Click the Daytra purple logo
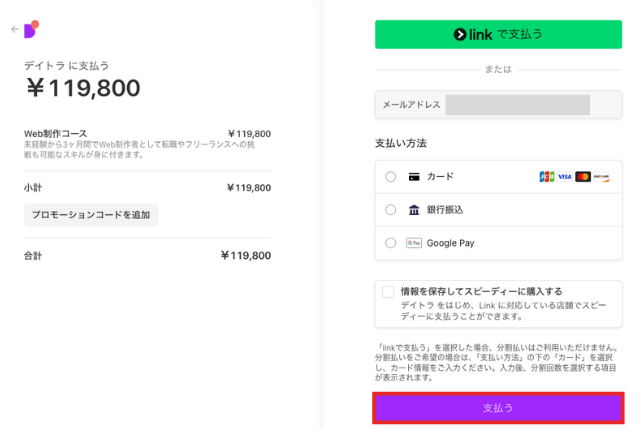Screen dimensions: 640x430 coord(31,29)
